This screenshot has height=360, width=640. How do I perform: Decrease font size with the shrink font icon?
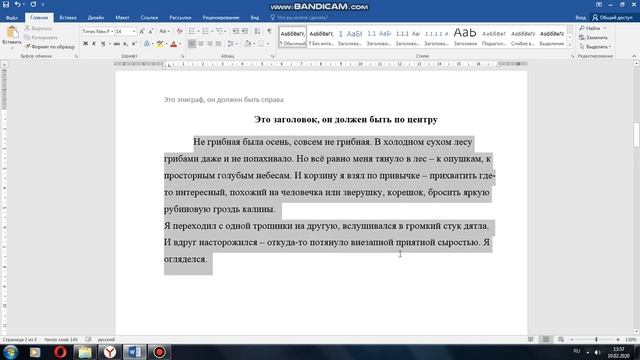[151, 31]
